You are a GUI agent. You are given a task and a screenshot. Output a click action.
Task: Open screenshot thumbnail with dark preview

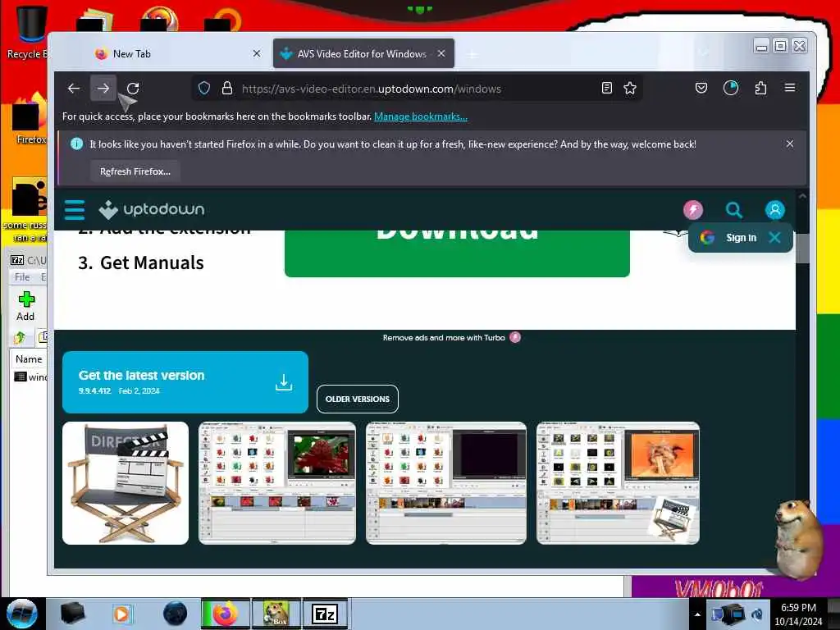click(445, 483)
